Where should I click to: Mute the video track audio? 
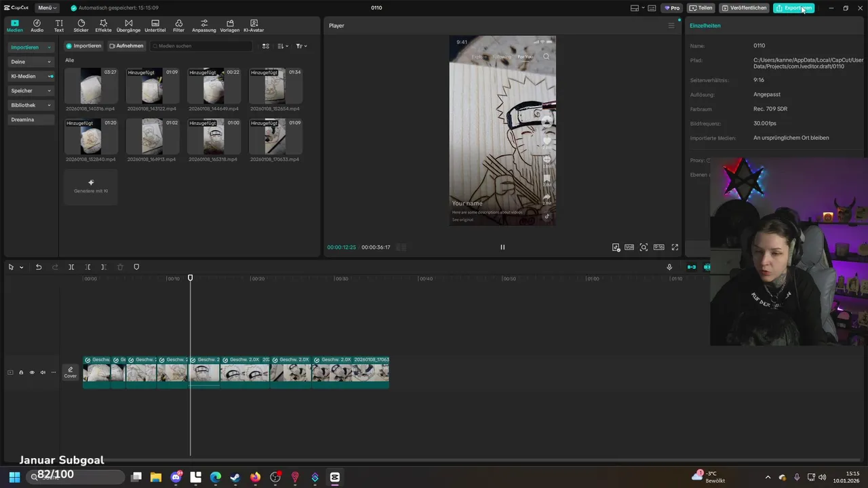pyautogui.click(x=43, y=372)
